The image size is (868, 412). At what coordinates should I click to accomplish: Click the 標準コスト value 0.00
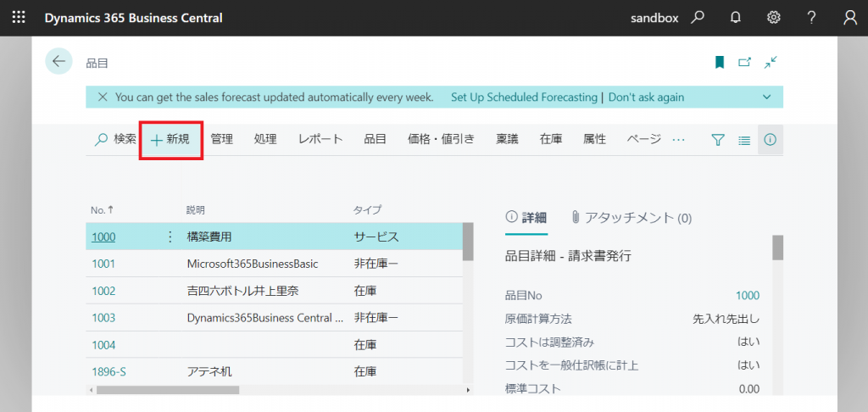pyautogui.click(x=749, y=389)
